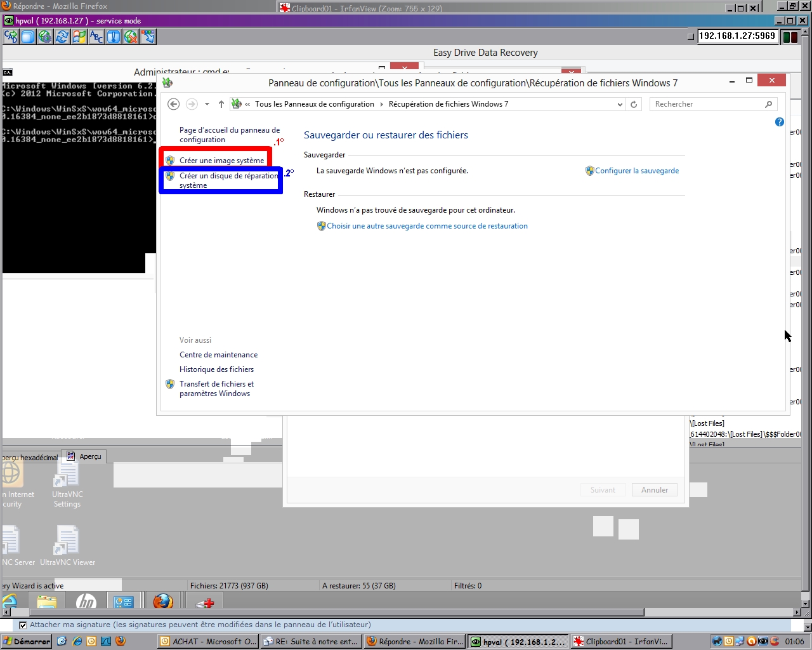The width and height of the screenshot is (812, 650).
Task: Click Filtrés: 0 status text
Action: (x=468, y=586)
